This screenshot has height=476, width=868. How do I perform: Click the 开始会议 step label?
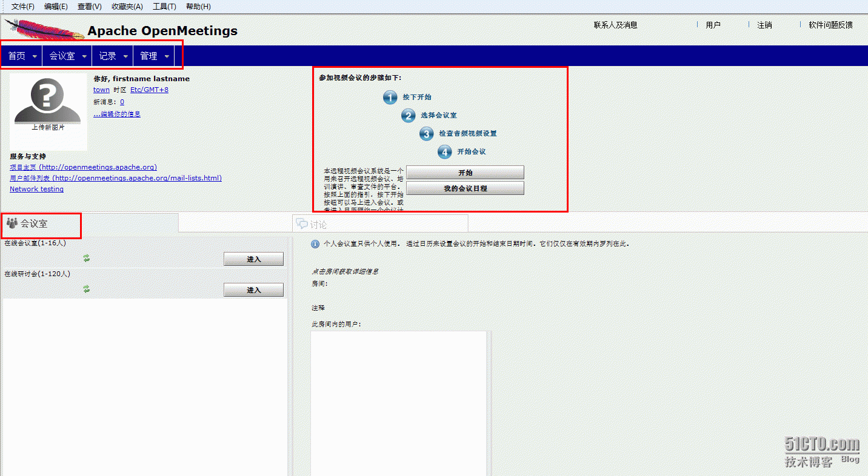472,151
